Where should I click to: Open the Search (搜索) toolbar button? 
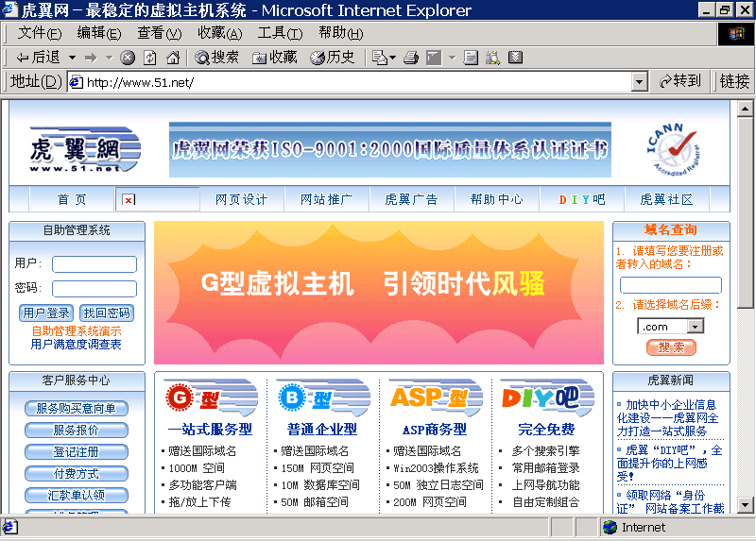(216, 58)
